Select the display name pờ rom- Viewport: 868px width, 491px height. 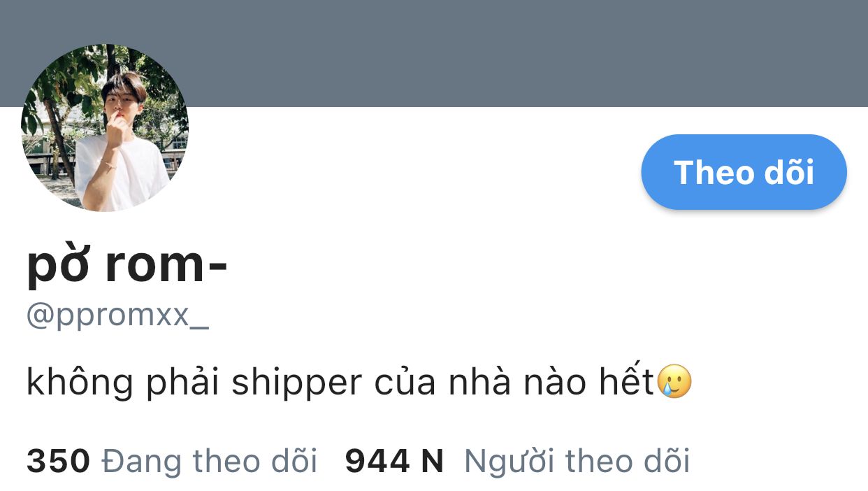tap(127, 267)
